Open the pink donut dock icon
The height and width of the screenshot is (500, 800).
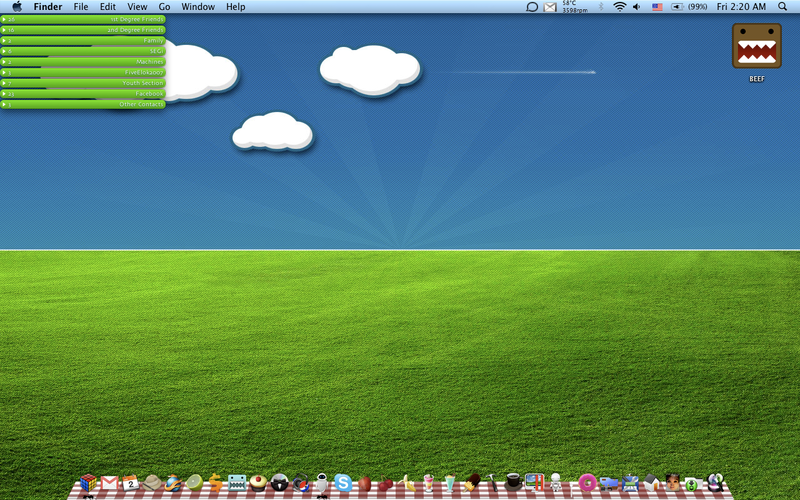click(x=587, y=483)
